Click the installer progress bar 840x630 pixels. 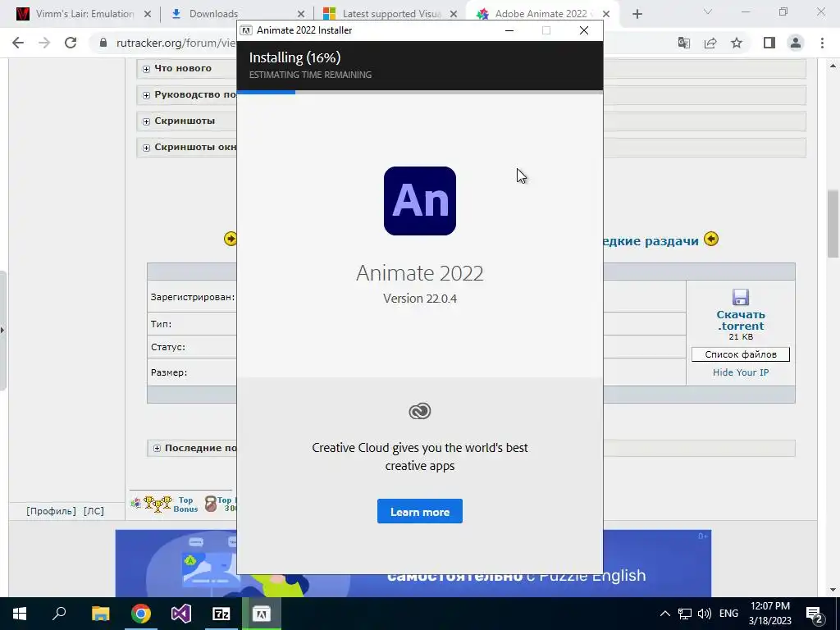point(419,92)
